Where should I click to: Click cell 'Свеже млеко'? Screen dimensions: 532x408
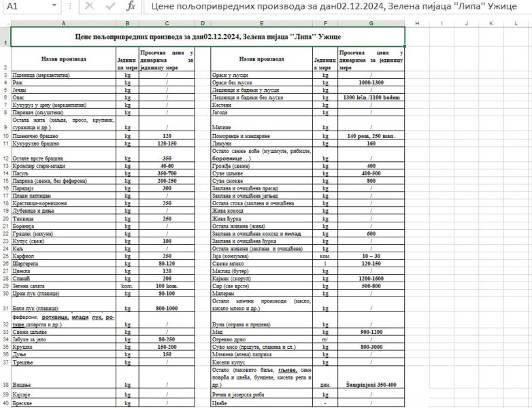(x=262, y=264)
